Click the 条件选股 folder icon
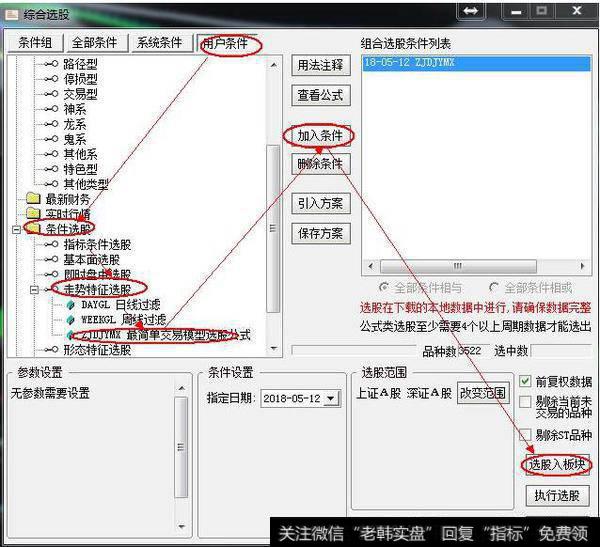The height and width of the screenshot is (547, 600). [x=33, y=229]
